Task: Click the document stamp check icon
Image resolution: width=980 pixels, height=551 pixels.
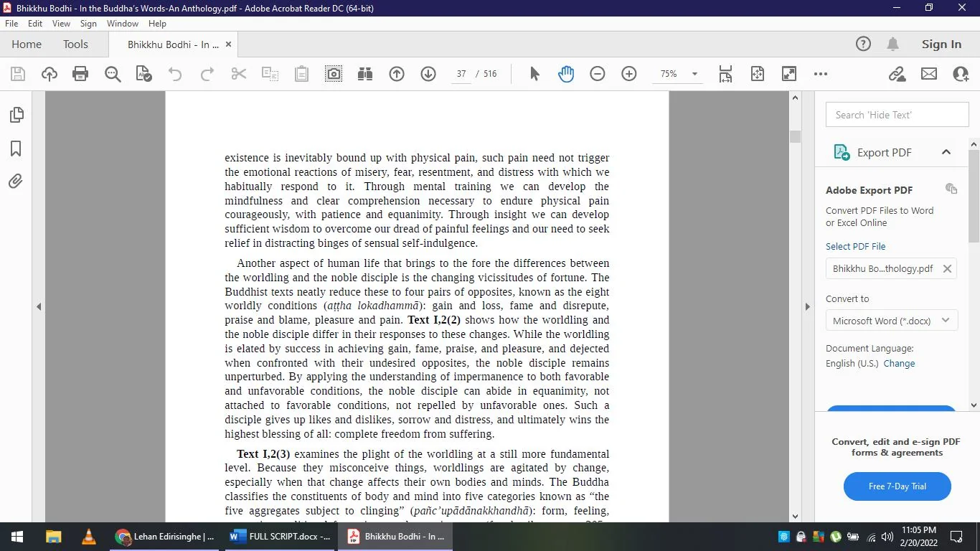Action: tap(143, 74)
